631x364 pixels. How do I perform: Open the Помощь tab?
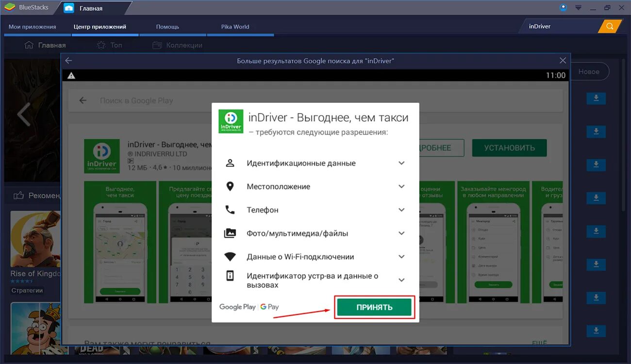167,27
